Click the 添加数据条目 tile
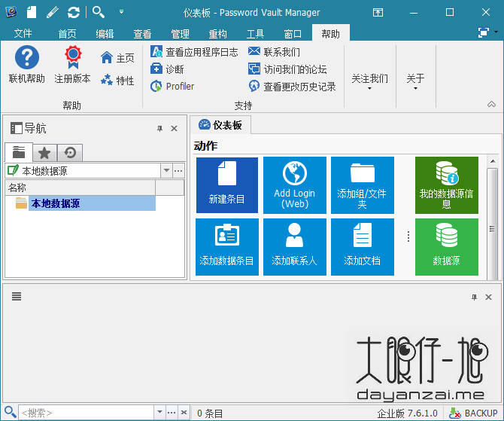Screen dimensions: 504x421 click(227, 247)
